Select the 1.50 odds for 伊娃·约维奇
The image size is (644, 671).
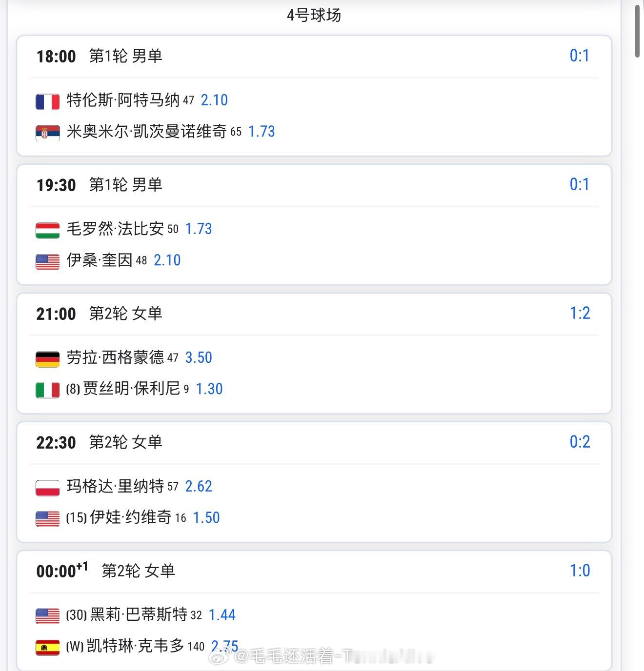coord(206,518)
